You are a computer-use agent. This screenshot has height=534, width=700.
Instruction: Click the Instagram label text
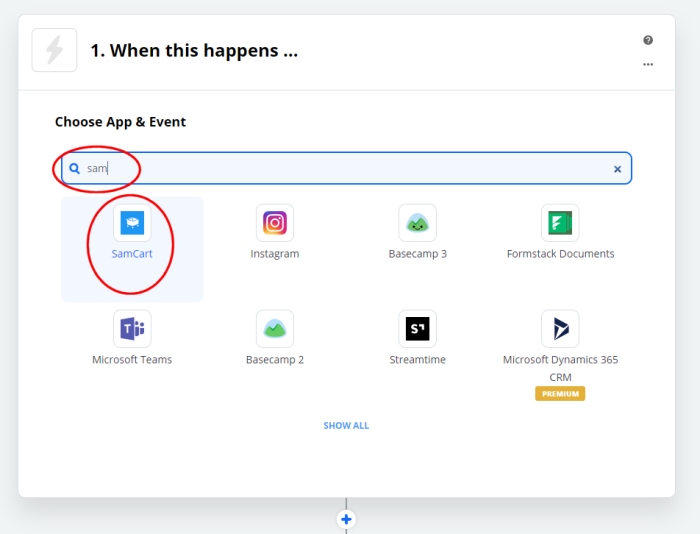tap(275, 254)
